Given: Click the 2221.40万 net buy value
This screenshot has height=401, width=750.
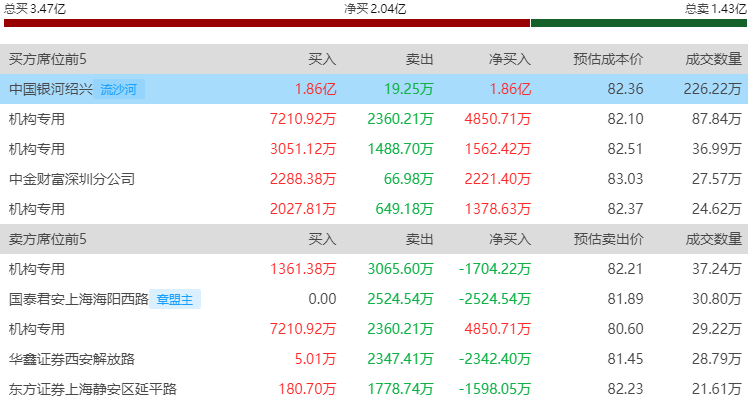Looking at the screenshot, I should [497, 179].
